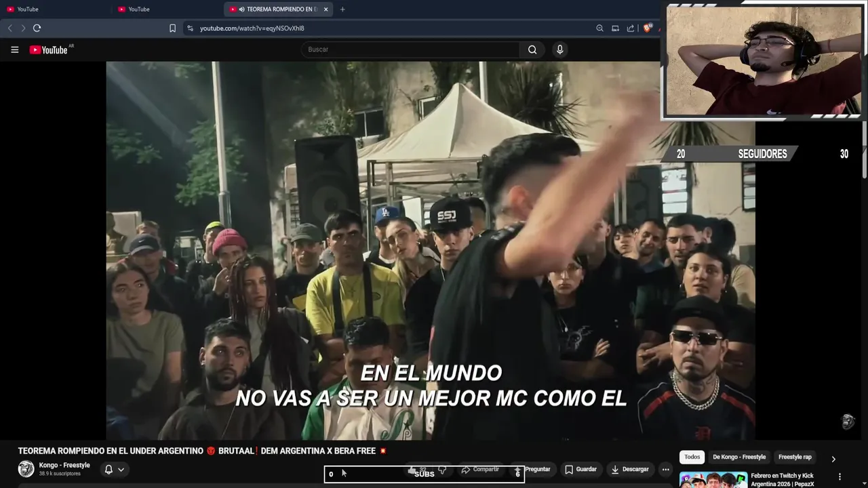Click the 38,9 k suscriptores text

60,474
